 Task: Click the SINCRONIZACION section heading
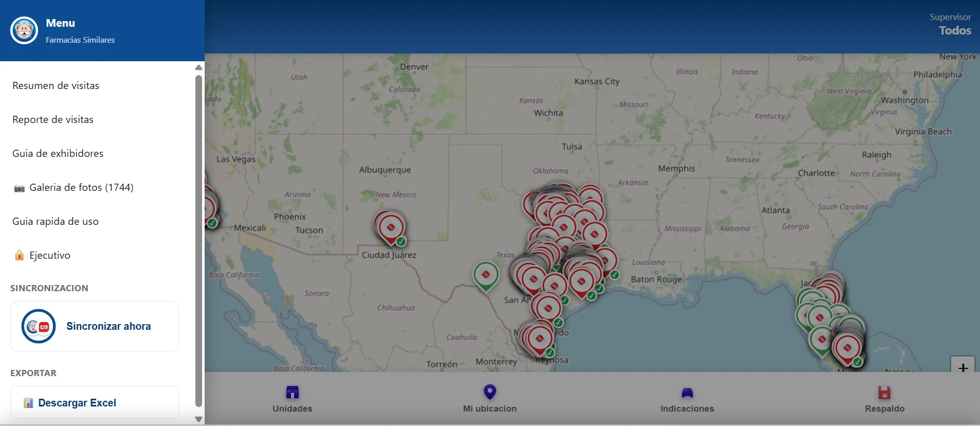point(49,288)
